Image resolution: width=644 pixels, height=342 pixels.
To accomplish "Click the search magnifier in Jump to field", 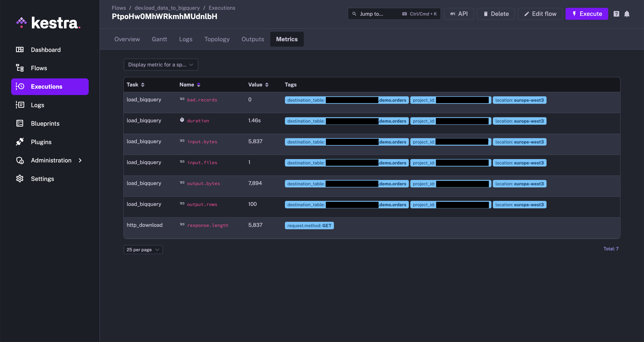I will coord(354,14).
